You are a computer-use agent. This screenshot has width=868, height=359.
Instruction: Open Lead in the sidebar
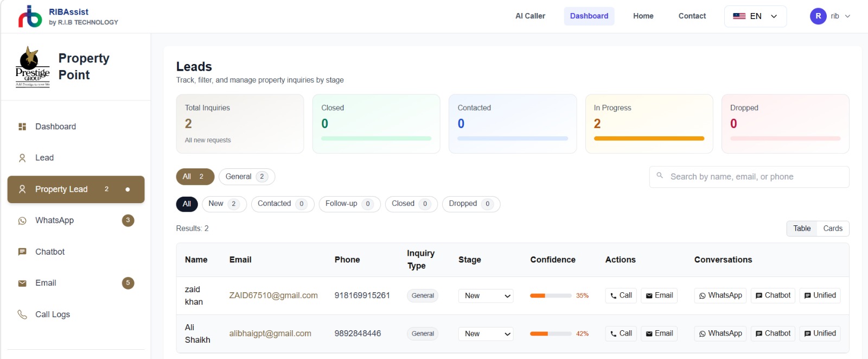[76, 158]
